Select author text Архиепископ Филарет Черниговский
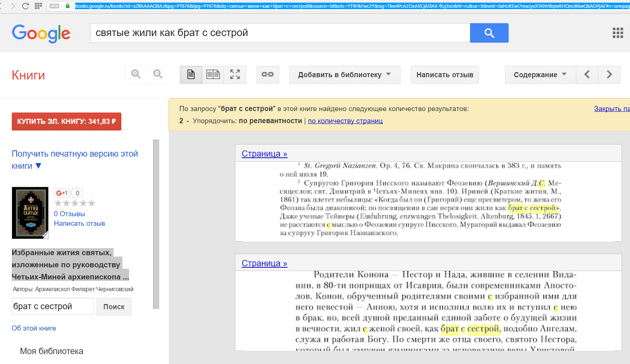This screenshot has height=364, width=630. tap(84, 289)
